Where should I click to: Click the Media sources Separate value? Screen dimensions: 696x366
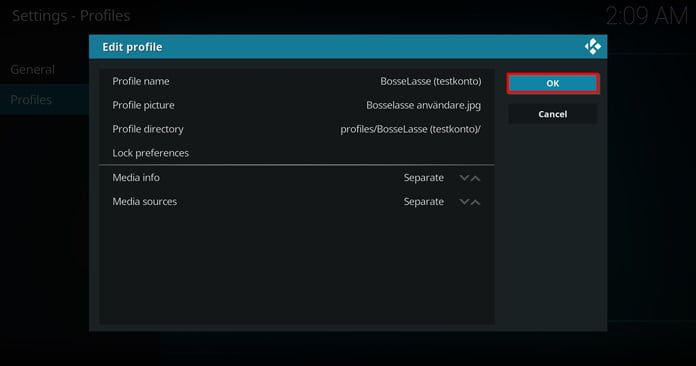coord(423,202)
